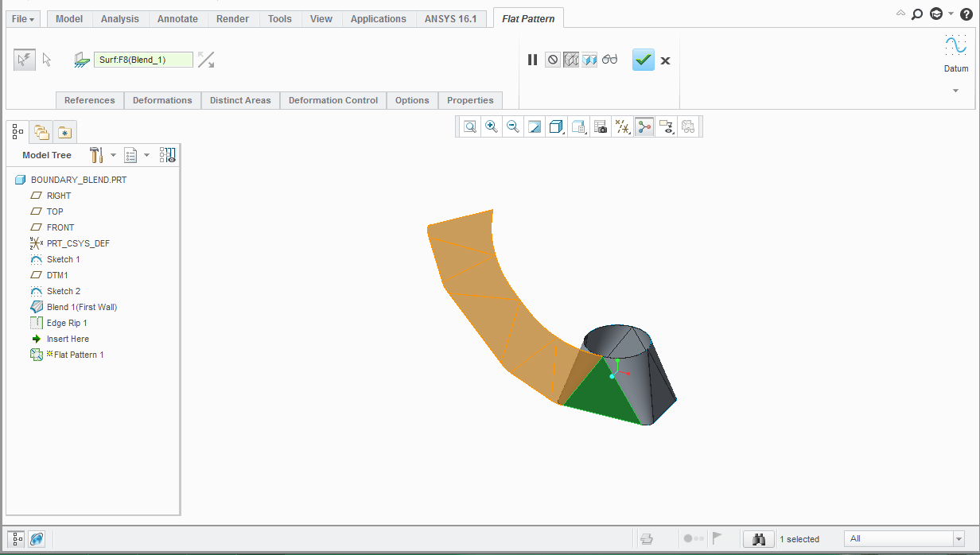This screenshot has height=555, width=980.
Task: Select the No Preview mode icon
Action: point(553,60)
